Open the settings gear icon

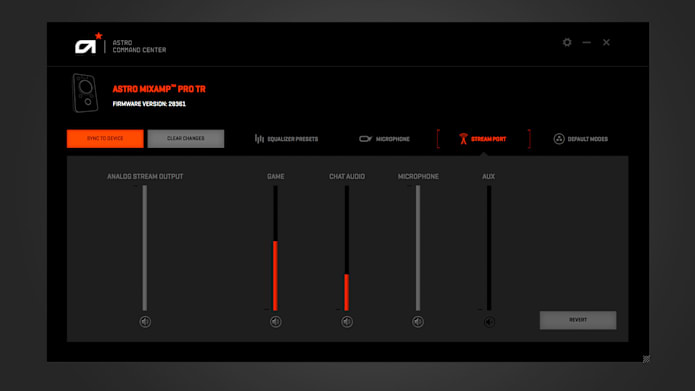tap(567, 43)
